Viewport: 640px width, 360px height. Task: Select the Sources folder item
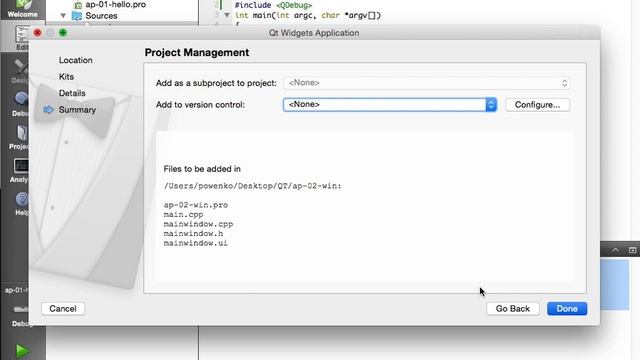click(95, 16)
